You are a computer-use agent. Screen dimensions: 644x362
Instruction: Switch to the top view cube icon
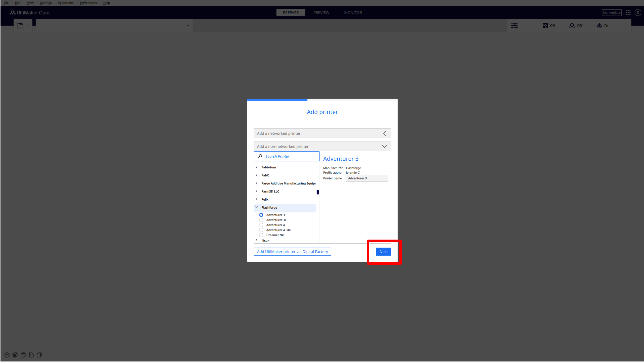click(23, 355)
